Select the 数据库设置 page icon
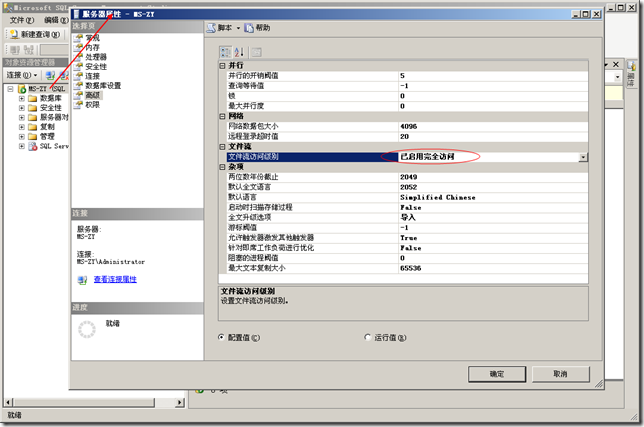This screenshot has height=427, width=644. pos(78,85)
